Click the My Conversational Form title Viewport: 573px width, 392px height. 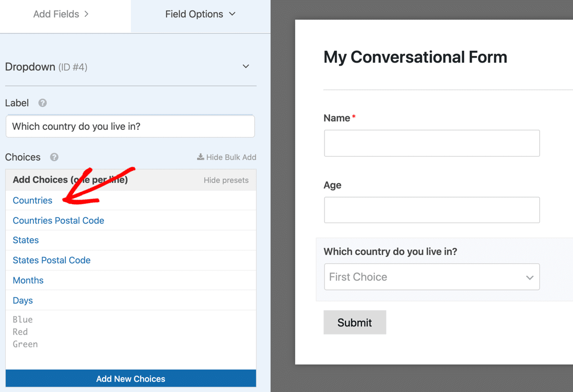[x=415, y=57]
